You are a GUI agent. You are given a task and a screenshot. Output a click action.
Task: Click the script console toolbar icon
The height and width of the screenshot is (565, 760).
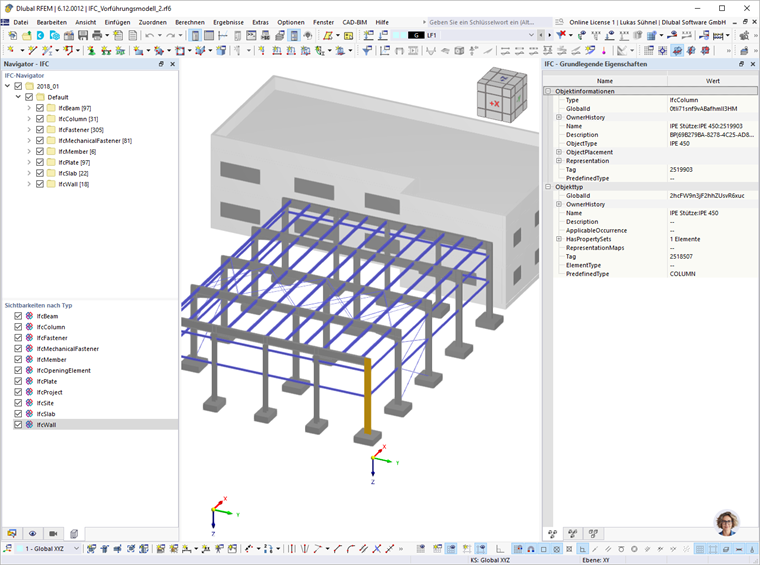click(x=251, y=35)
